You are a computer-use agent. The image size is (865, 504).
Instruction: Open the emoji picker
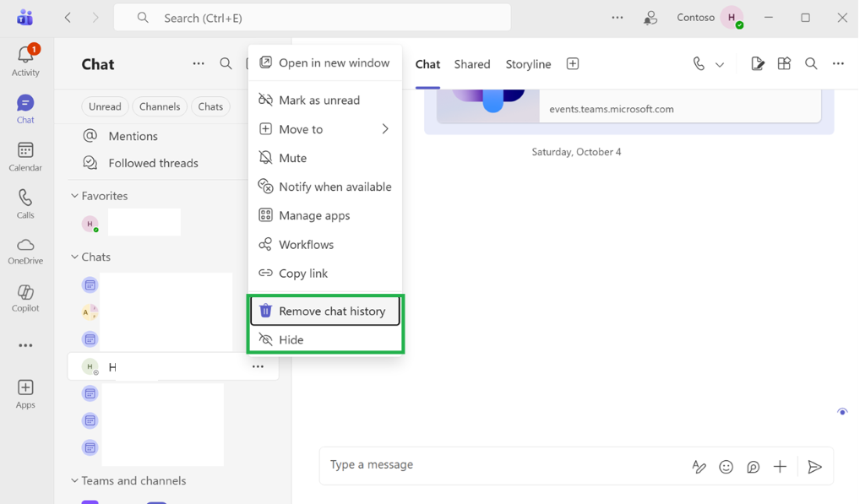(x=726, y=467)
